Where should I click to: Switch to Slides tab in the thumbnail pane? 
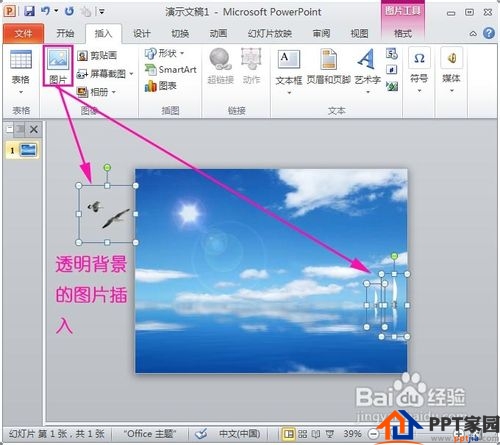tap(10, 129)
